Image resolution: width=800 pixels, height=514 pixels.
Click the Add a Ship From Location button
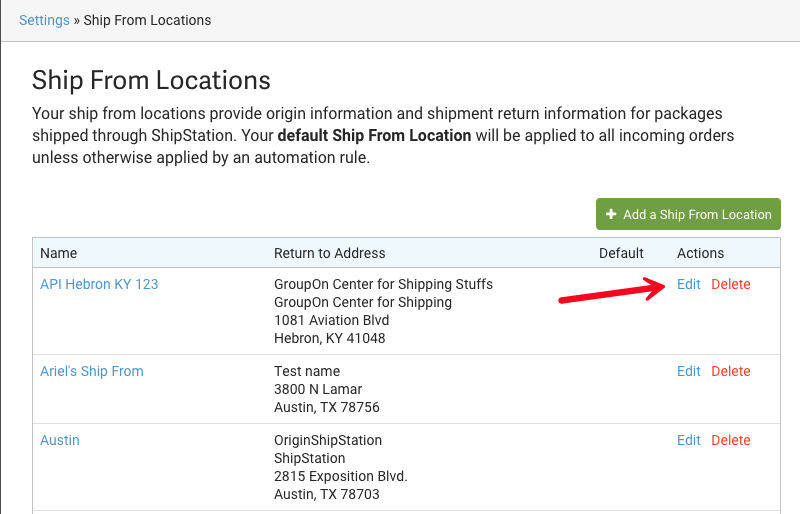tap(688, 214)
